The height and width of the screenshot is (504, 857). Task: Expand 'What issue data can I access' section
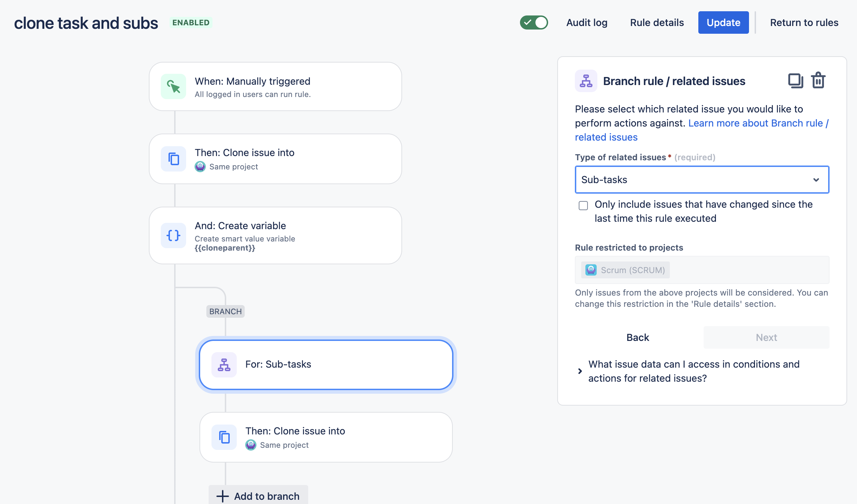(x=580, y=371)
